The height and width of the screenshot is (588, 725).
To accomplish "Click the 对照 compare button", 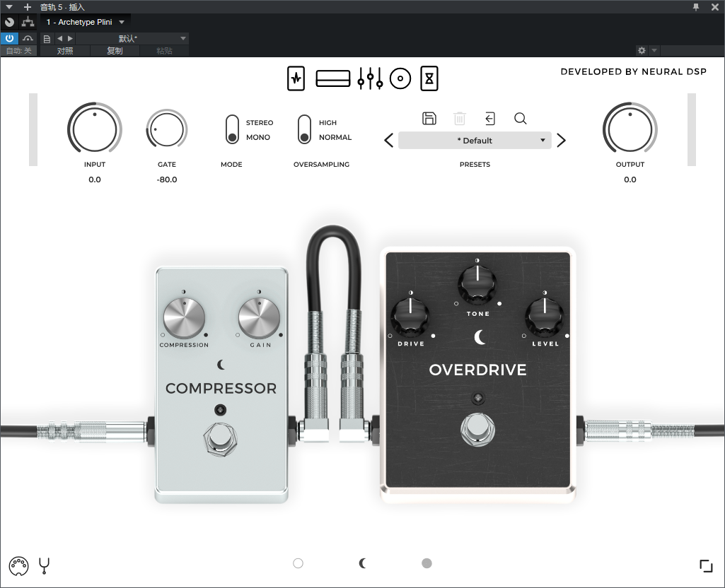I will (x=65, y=51).
